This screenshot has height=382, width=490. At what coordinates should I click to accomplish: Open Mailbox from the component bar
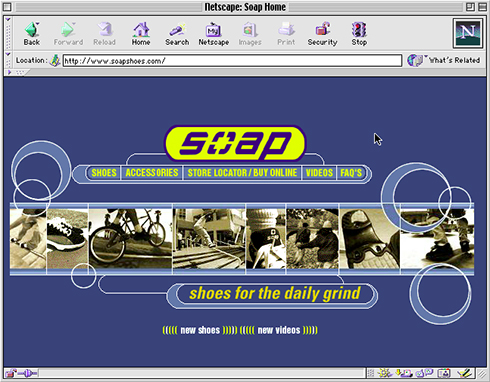pyautogui.click(x=404, y=373)
